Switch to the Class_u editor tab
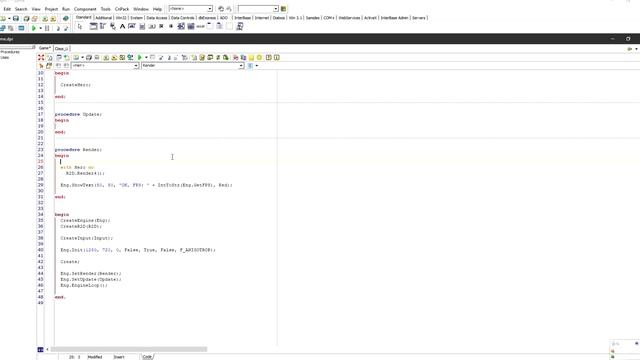This screenshot has height=360, width=640. (62, 49)
